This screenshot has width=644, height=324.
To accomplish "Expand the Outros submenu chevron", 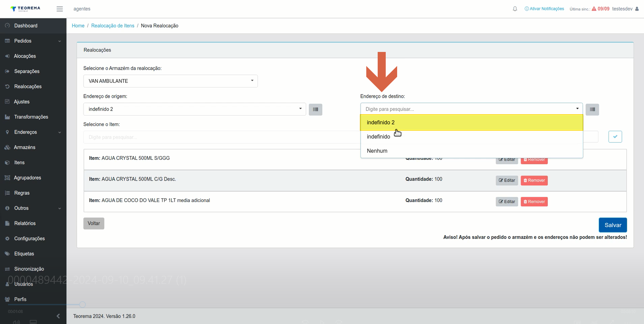I will (x=60, y=208).
